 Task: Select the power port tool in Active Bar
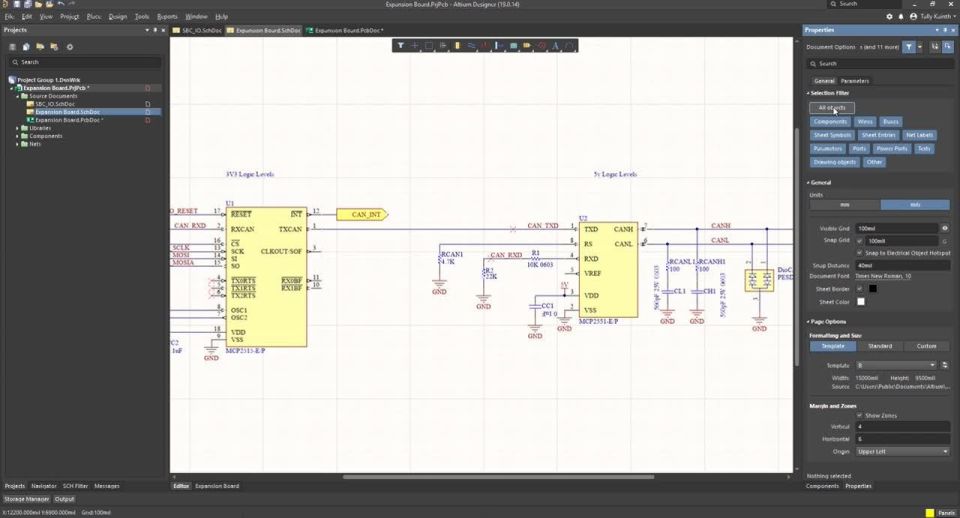click(x=485, y=45)
